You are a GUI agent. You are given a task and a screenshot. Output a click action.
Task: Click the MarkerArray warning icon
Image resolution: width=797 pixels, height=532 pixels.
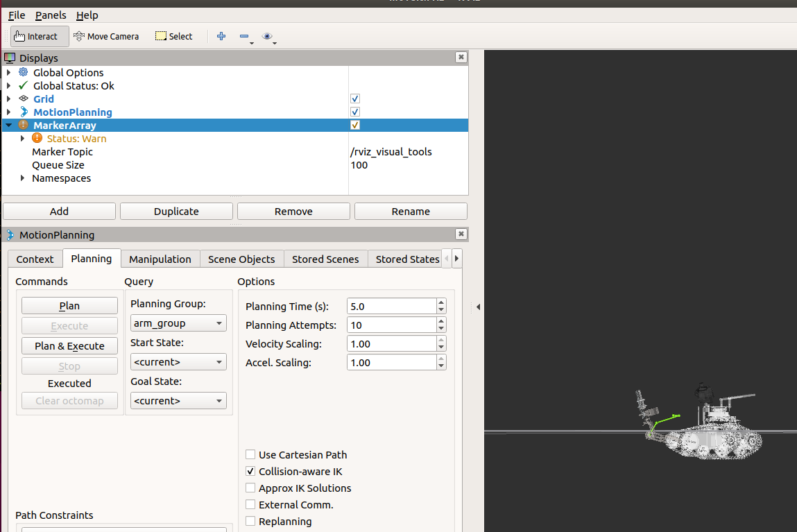24,125
